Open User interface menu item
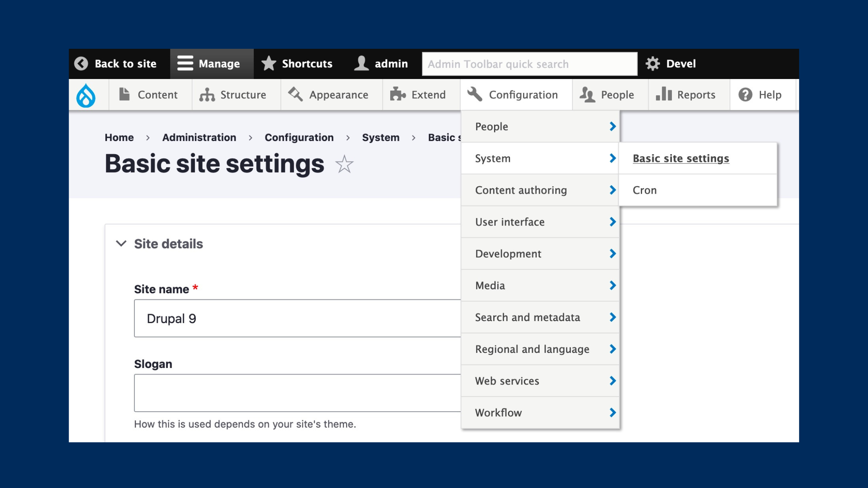The width and height of the screenshot is (868, 488). [x=540, y=222]
